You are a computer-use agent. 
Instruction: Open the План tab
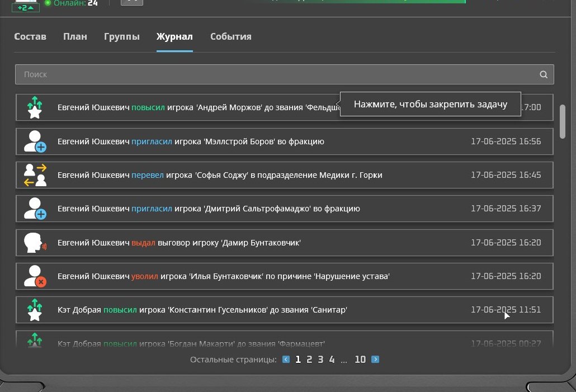(75, 37)
